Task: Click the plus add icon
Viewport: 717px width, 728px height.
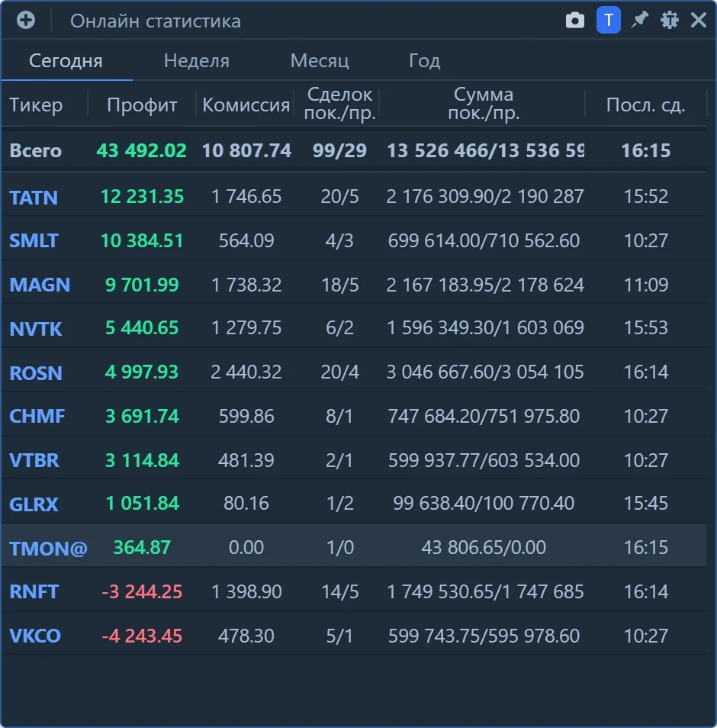Action: point(25,20)
